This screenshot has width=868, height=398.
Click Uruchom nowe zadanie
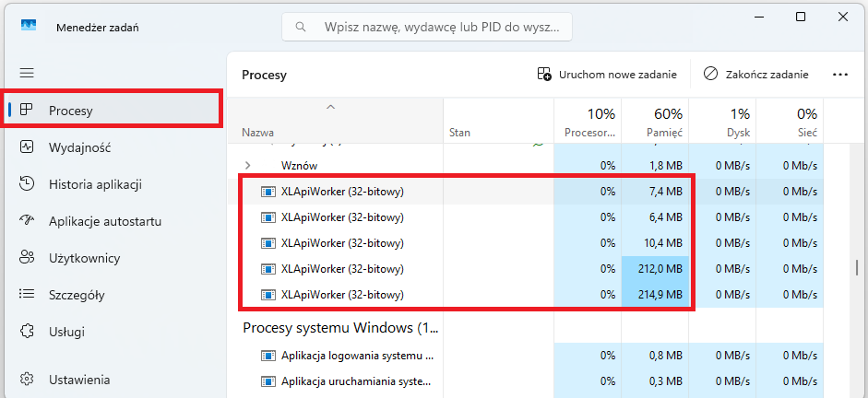tap(607, 74)
